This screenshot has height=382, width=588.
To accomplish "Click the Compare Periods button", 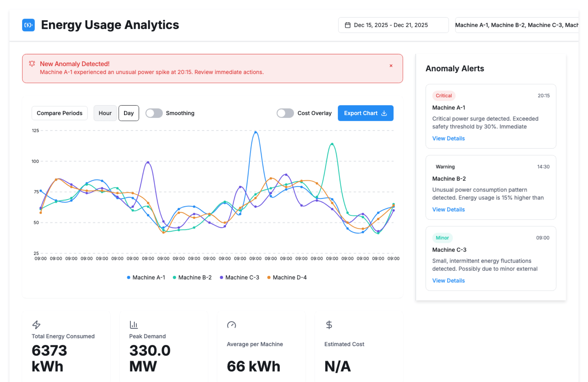I will pyautogui.click(x=59, y=113).
